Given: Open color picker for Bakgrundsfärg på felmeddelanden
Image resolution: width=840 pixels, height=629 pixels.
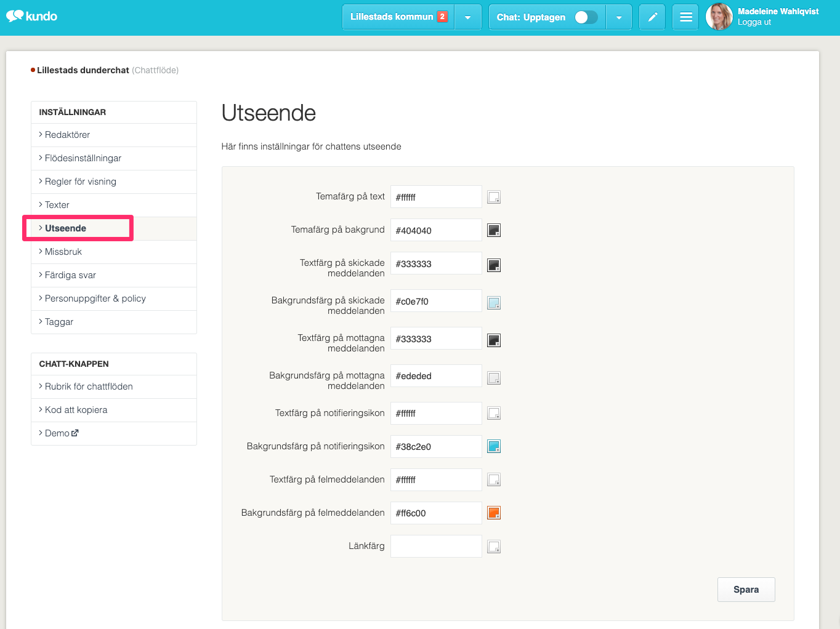Looking at the screenshot, I should click(494, 513).
